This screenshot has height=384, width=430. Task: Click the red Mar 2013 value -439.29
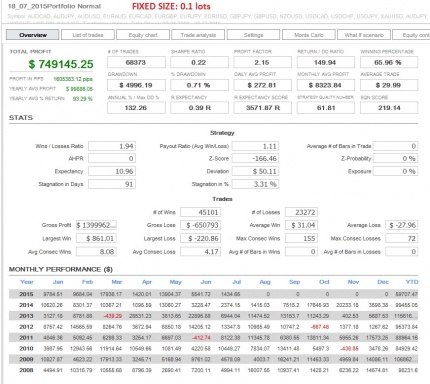(113, 316)
